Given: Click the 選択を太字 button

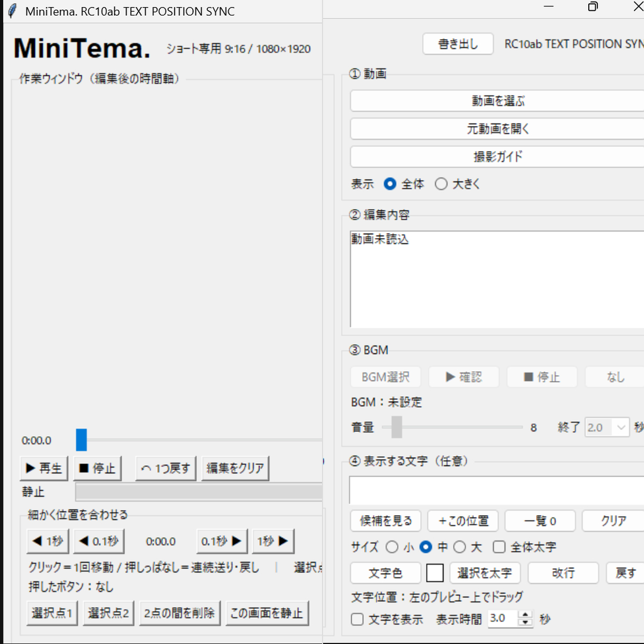Looking at the screenshot, I should click(485, 573).
